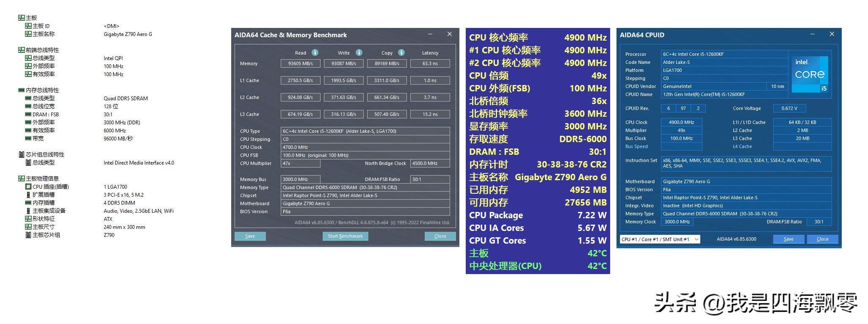Click Close button in benchmark window
The image size is (868, 324).
click(440, 236)
